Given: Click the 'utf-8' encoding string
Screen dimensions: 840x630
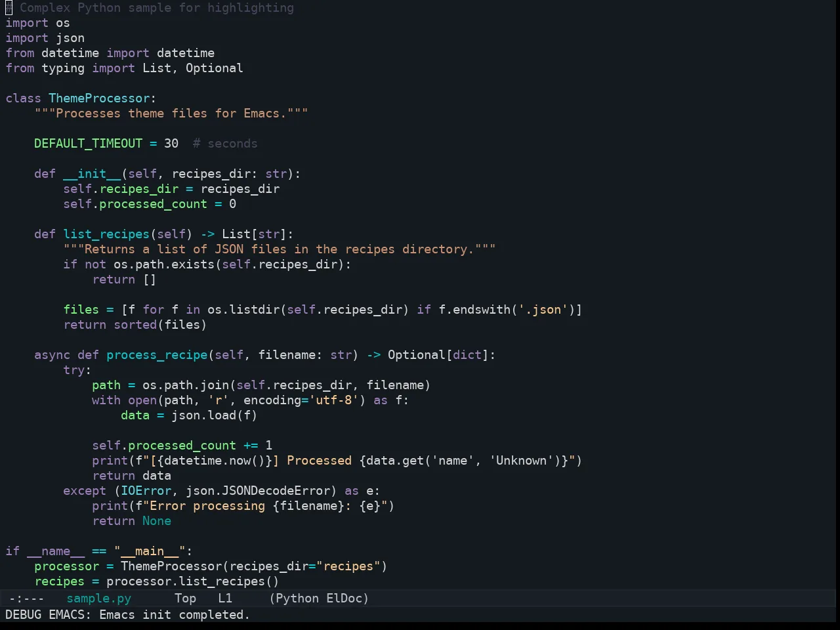Looking at the screenshot, I should click(333, 400).
